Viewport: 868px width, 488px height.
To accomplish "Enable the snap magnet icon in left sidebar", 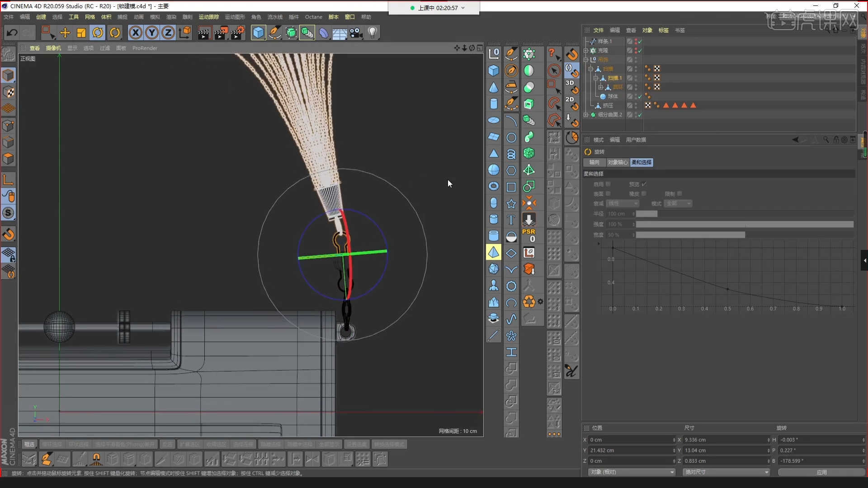I will point(8,234).
